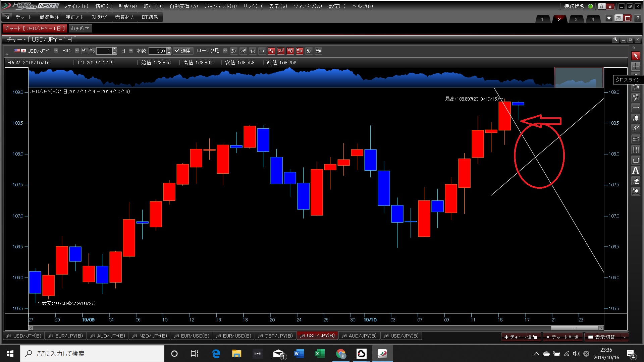644x362 pixels.
Task: Select the arrow pointer drawing tool
Action: [x=636, y=56]
